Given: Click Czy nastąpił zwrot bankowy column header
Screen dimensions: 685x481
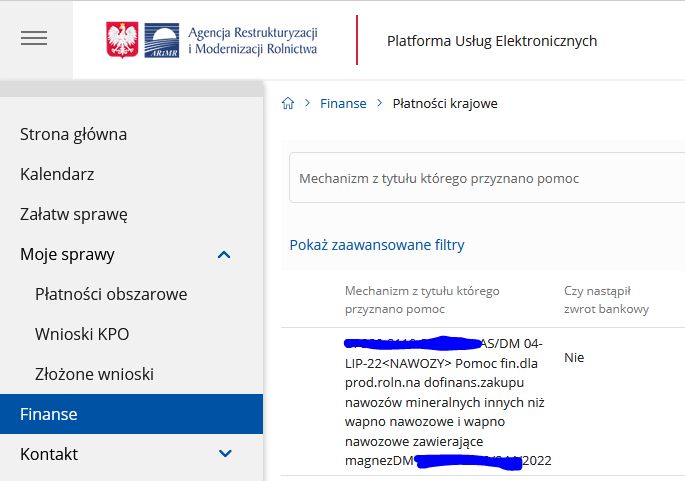Looking at the screenshot, I should 606,300.
